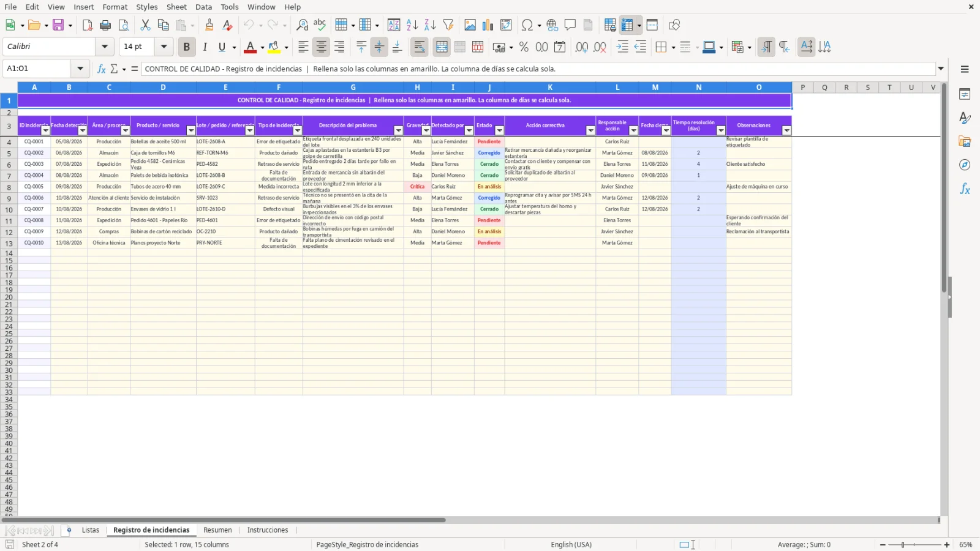Open the Descripción del problema filter dropdown
980x551 pixels.
398,130
